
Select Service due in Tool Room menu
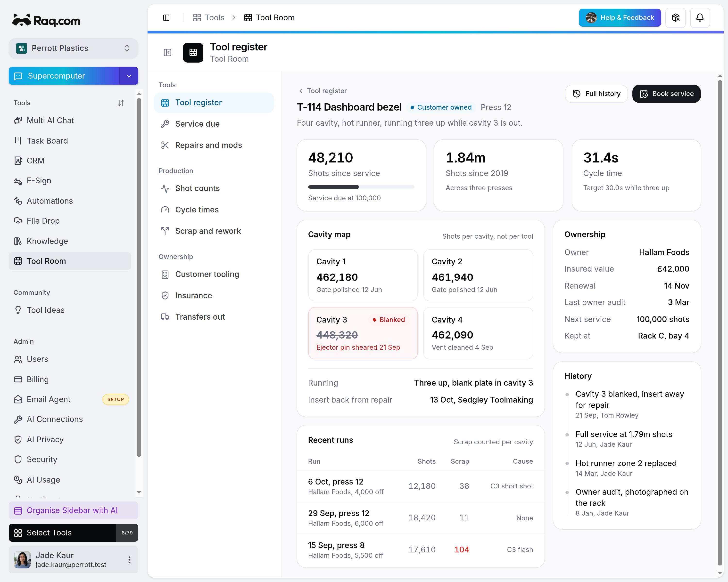tap(214, 124)
